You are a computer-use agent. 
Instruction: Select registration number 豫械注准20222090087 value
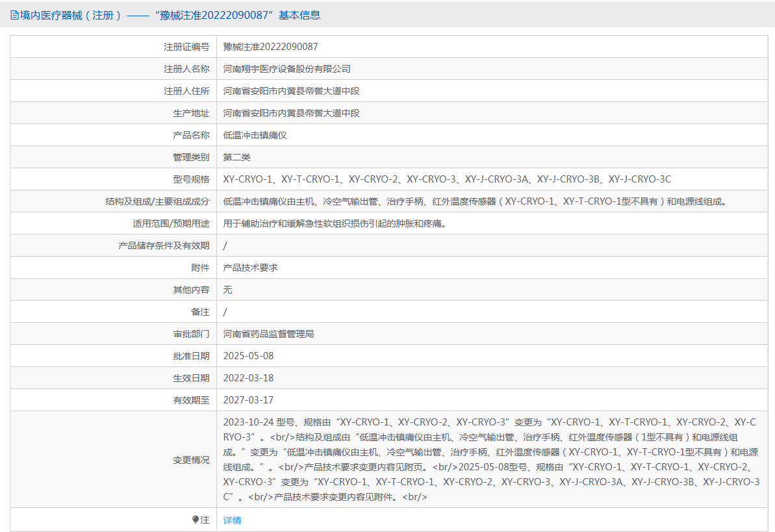270,47
